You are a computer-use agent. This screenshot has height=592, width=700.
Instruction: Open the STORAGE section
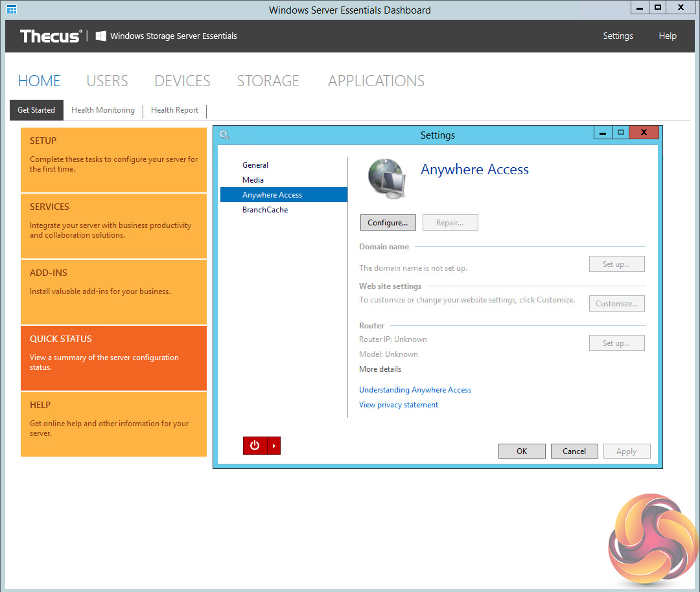pos(268,81)
